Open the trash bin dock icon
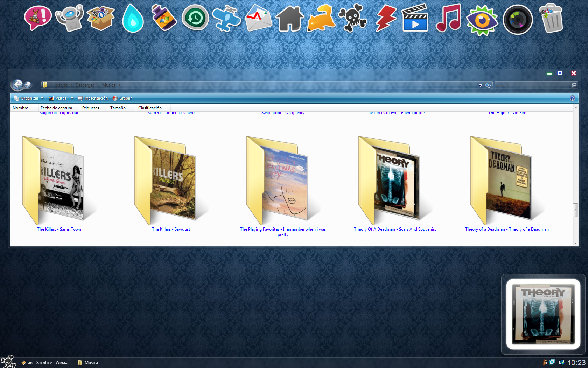The image size is (588, 368). pyautogui.click(x=551, y=18)
